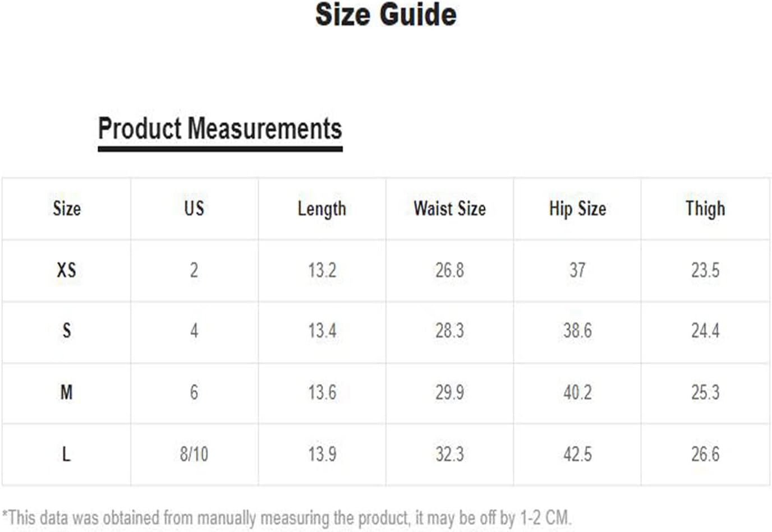Select the M size row label
The height and width of the screenshot is (532, 772).
[x=66, y=392]
